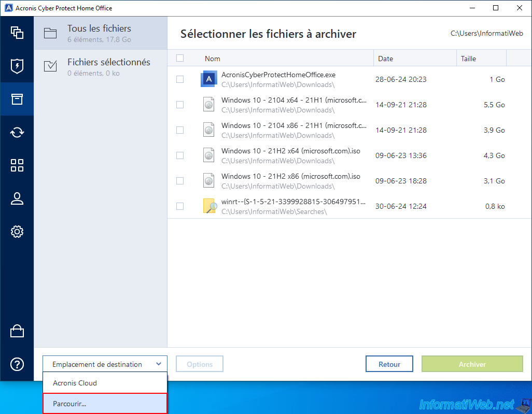Open the store shopping bag icon

click(x=17, y=331)
